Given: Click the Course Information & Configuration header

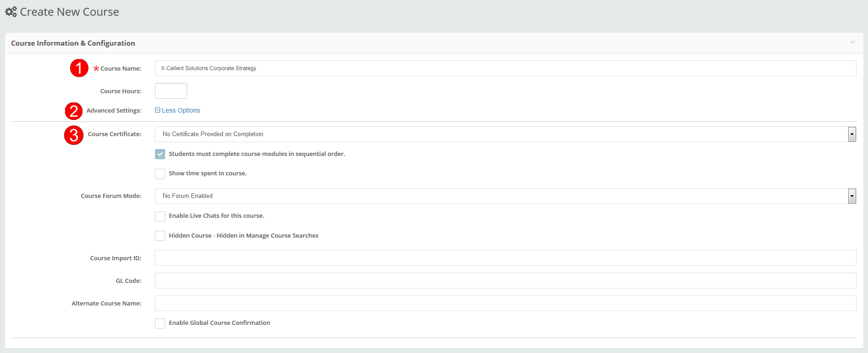Looking at the screenshot, I should coord(73,43).
